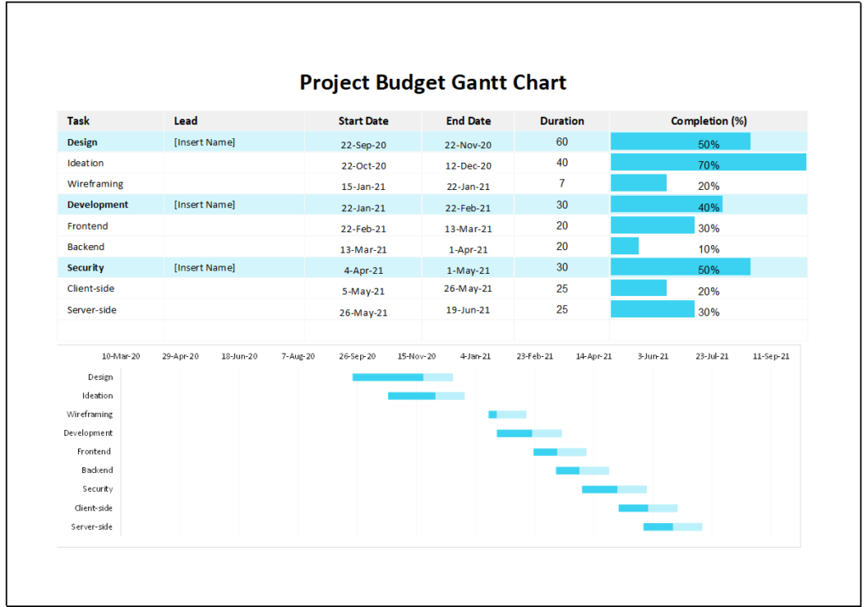Select the End Date column header
868x607 pixels.
(468, 120)
